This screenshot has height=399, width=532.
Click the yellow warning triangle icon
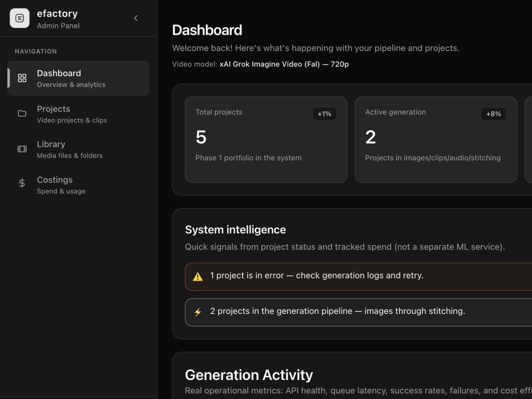(x=198, y=277)
